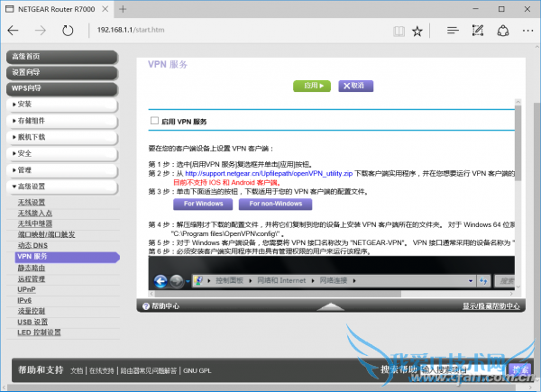Image resolution: width=541 pixels, height=392 pixels.
Task: Click the browser forward arrow
Action: click(41, 31)
